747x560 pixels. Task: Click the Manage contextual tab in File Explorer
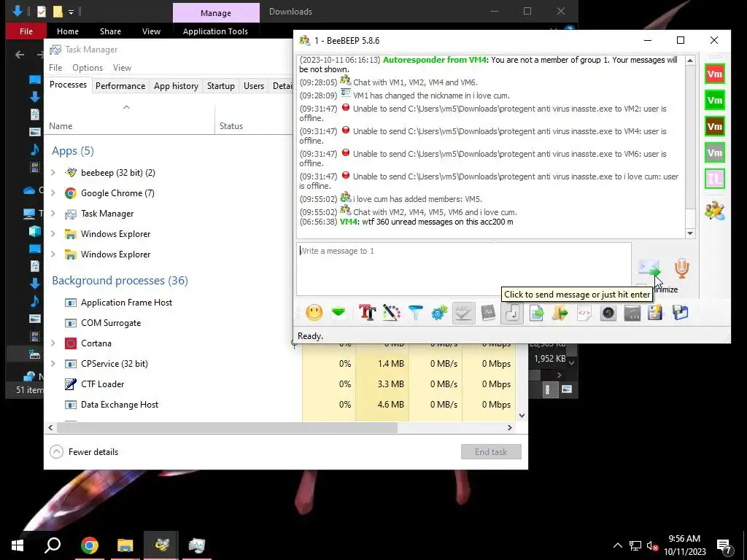pos(216,13)
